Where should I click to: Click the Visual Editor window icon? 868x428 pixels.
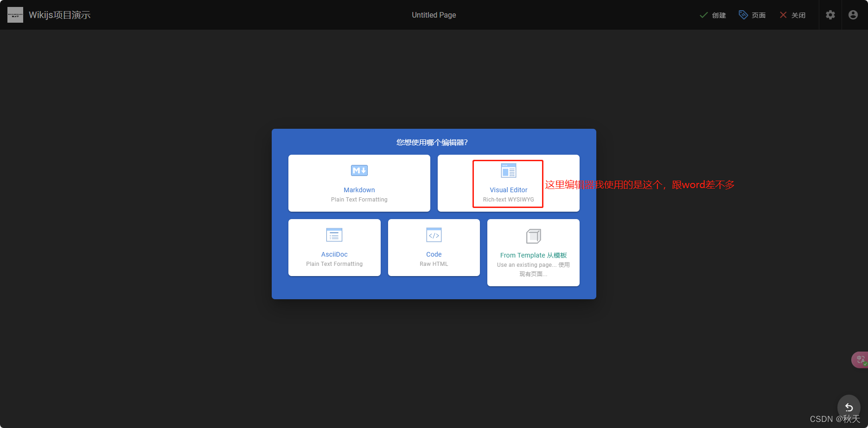tap(508, 170)
